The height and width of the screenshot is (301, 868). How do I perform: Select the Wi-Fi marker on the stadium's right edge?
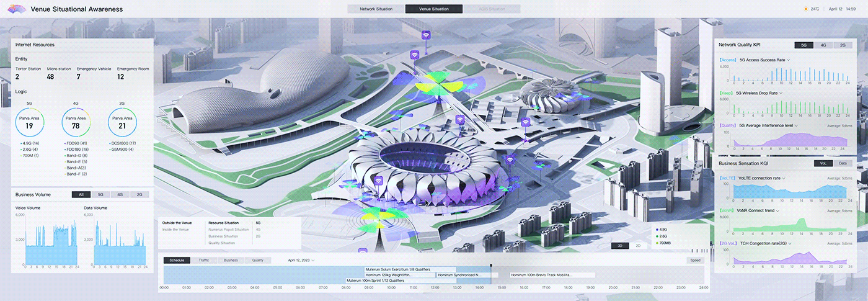[510, 160]
